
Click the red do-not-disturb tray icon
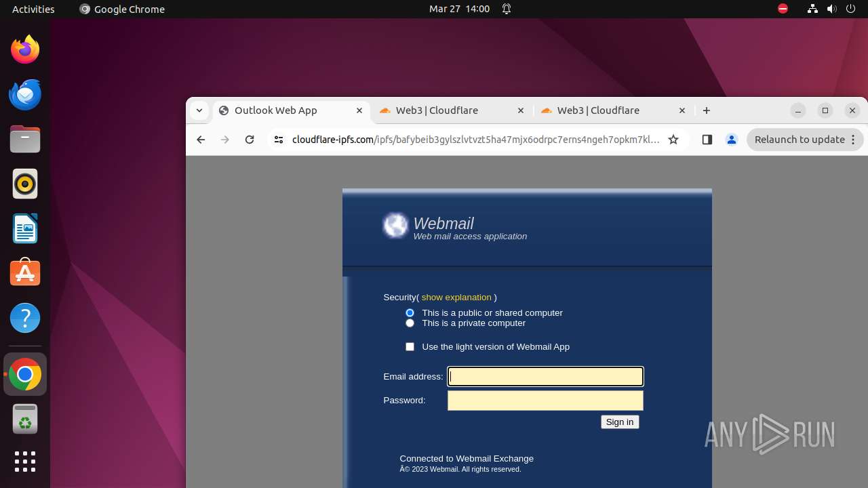[x=783, y=9]
